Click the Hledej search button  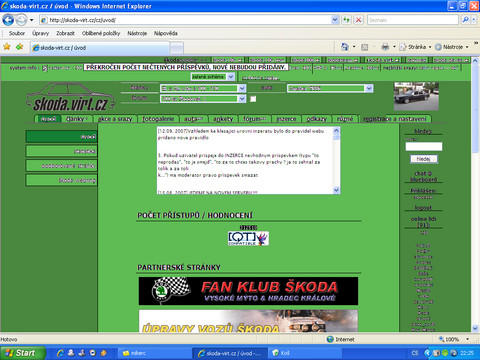tap(423, 159)
